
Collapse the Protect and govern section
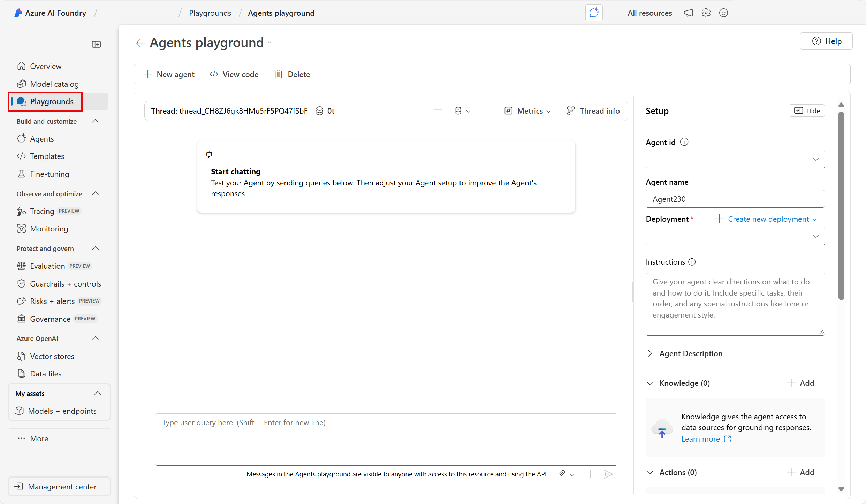(x=95, y=248)
